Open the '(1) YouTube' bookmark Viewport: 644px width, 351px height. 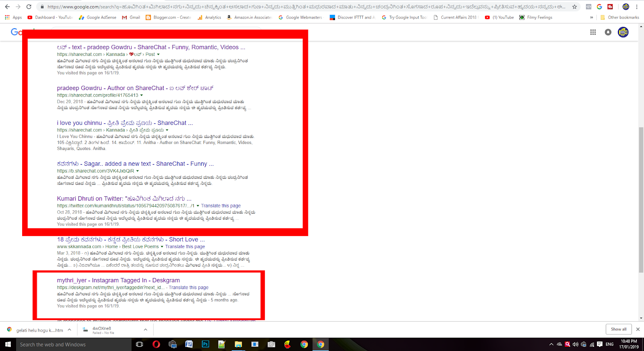[500, 17]
